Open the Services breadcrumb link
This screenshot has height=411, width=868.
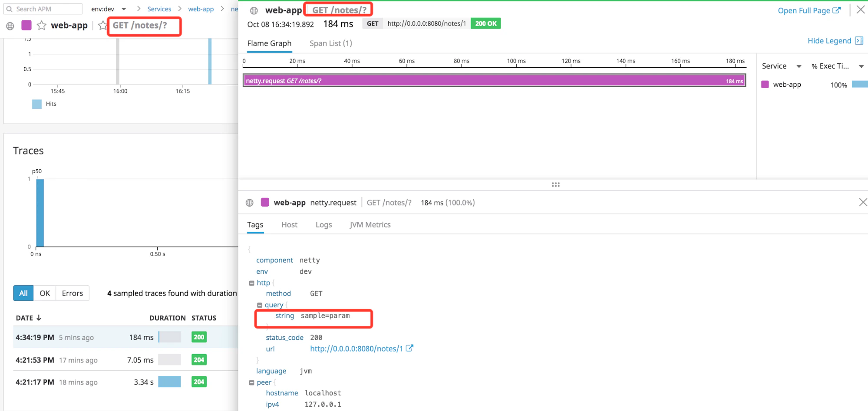159,9
